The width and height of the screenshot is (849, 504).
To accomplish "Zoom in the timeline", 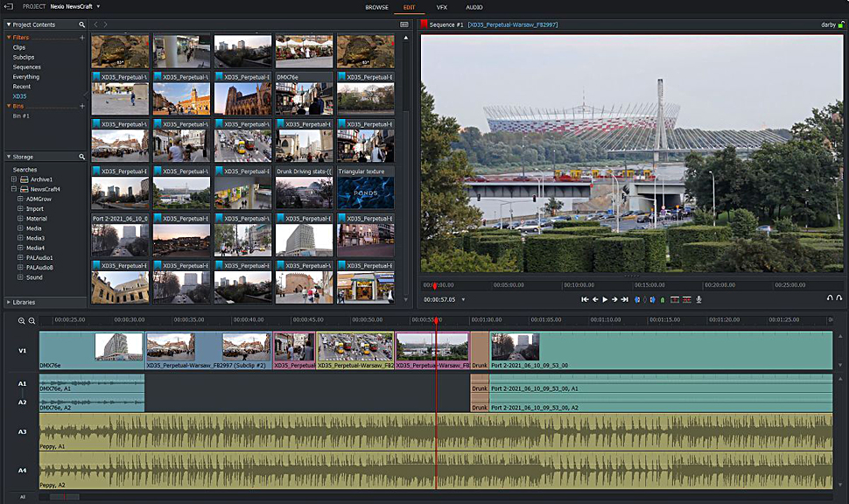I will [22, 320].
